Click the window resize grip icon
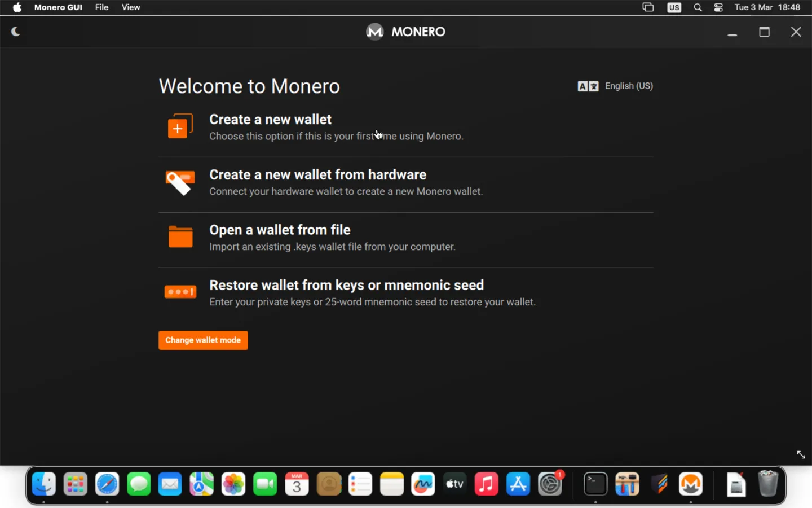Viewport: 812px width, 508px height. tap(801, 454)
